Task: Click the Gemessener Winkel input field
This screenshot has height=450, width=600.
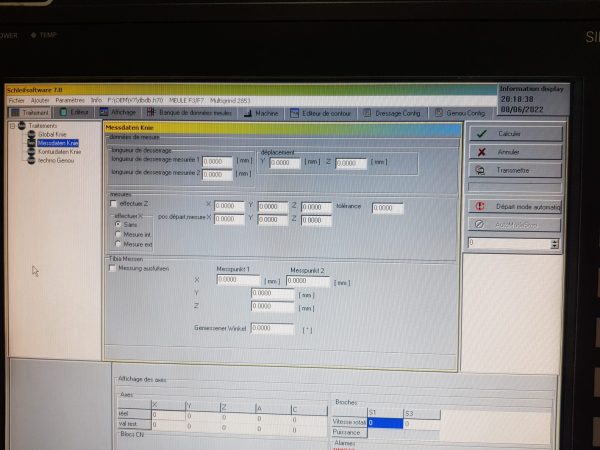Action: [272, 328]
